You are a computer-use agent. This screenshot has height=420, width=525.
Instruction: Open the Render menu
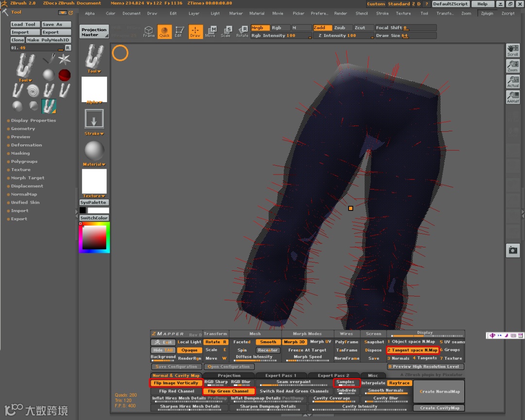(x=340, y=14)
